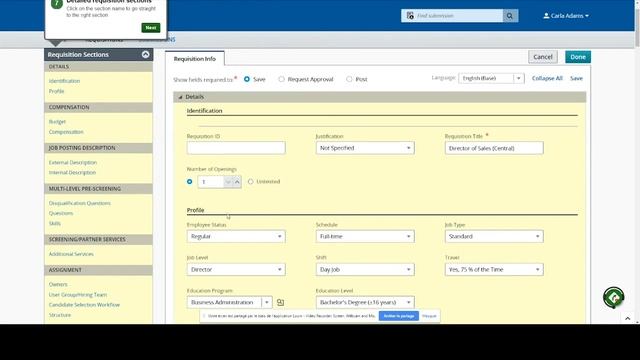This screenshot has height=360, width=640.
Task: Open Schedule dropdown
Action: click(365, 236)
